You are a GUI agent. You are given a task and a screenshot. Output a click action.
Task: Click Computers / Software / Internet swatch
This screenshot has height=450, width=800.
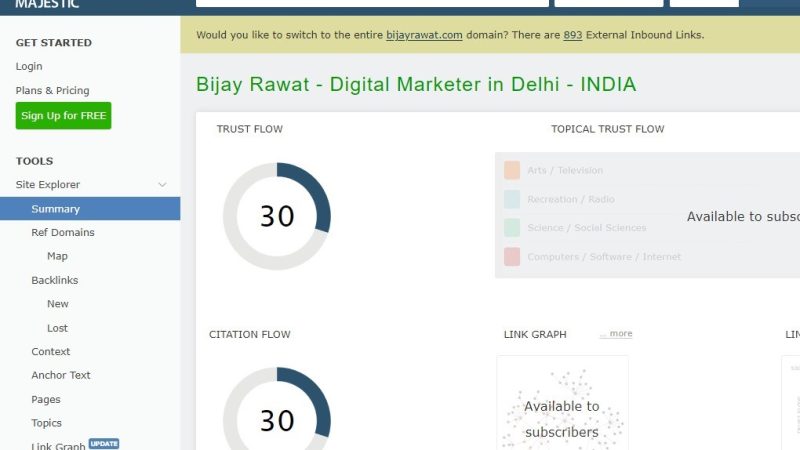point(512,257)
